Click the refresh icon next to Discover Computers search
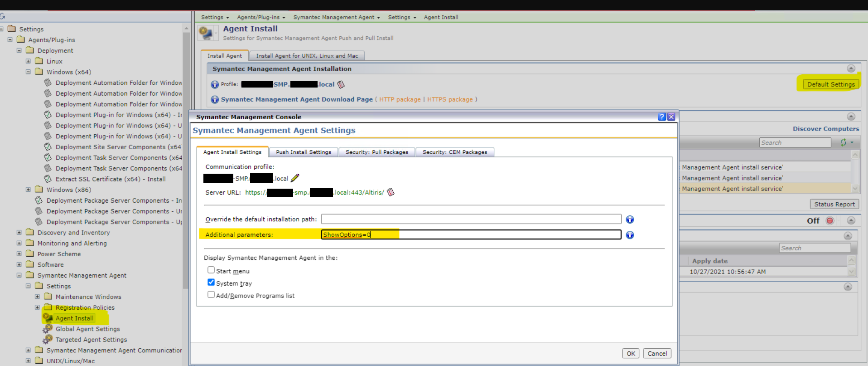 tap(843, 142)
